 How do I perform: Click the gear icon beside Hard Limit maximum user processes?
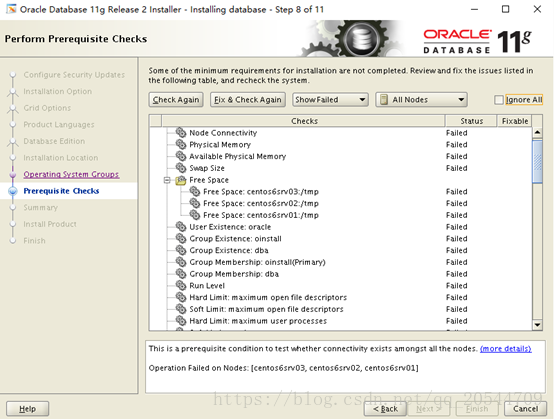click(x=181, y=320)
